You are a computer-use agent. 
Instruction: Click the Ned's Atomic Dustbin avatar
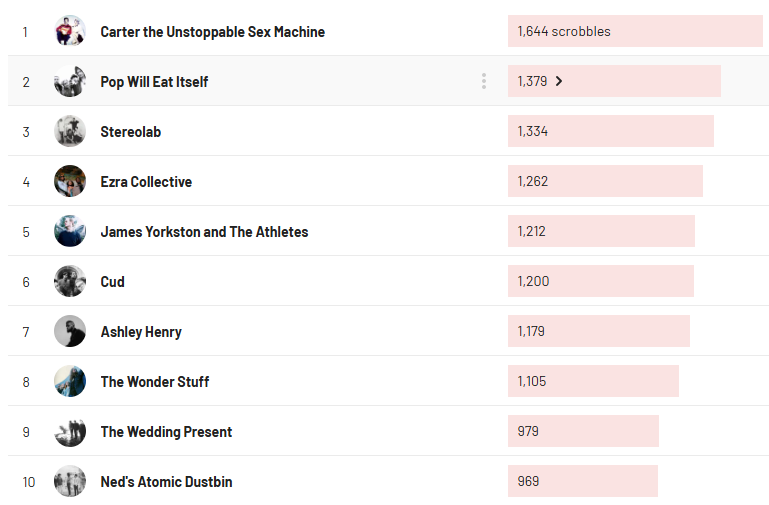pyautogui.click(x=70, y=481)
